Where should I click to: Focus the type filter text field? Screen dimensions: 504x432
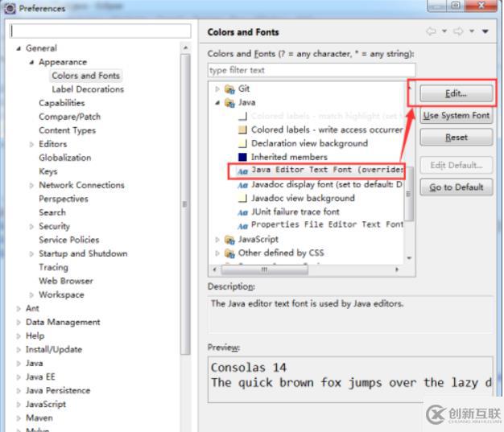[x=312, y=70]
